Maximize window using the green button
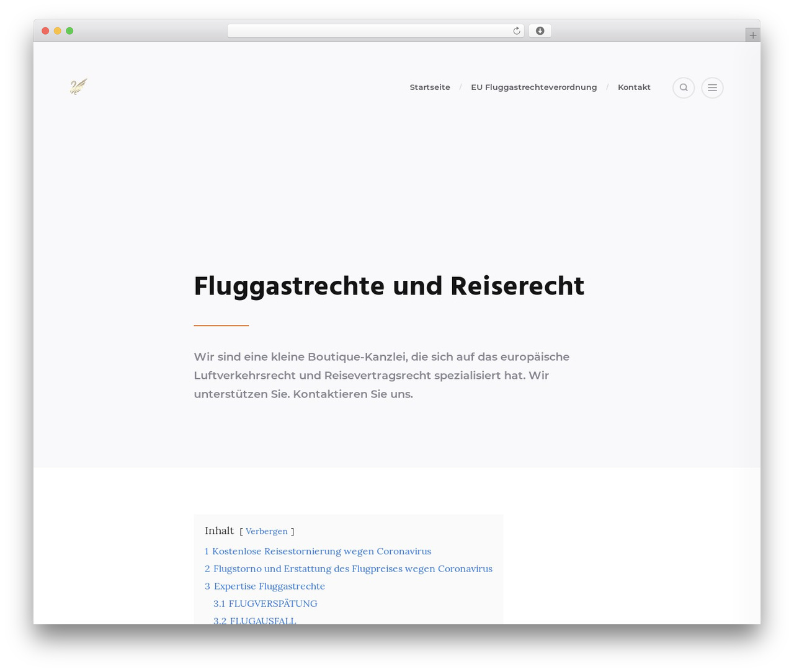794x672 pixels. (x=69, y=31)
